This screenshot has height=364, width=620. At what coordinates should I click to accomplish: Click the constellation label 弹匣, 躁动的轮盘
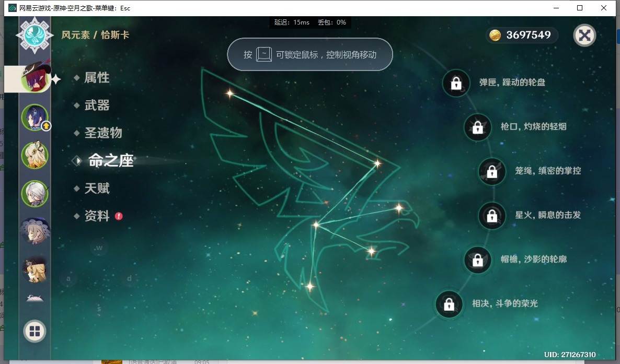click(x=512, y=82)
